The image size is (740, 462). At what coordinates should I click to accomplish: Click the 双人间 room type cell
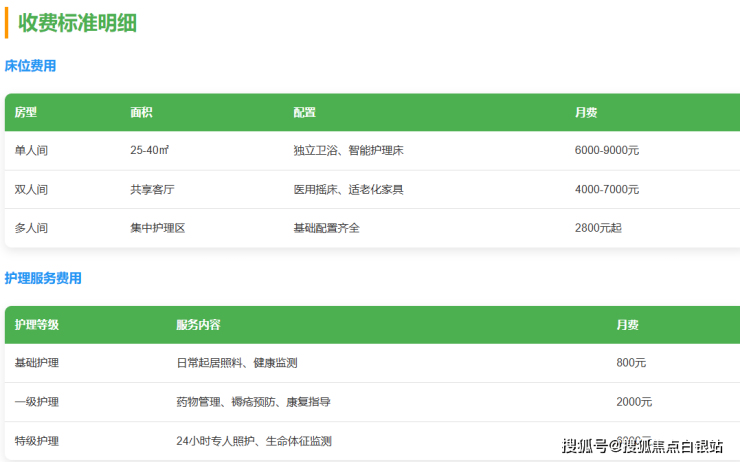[x=31, y=189]
